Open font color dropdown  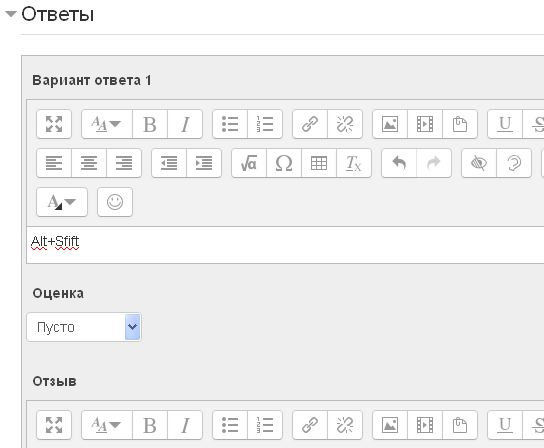pyautogui.click(x=62, y=202)
